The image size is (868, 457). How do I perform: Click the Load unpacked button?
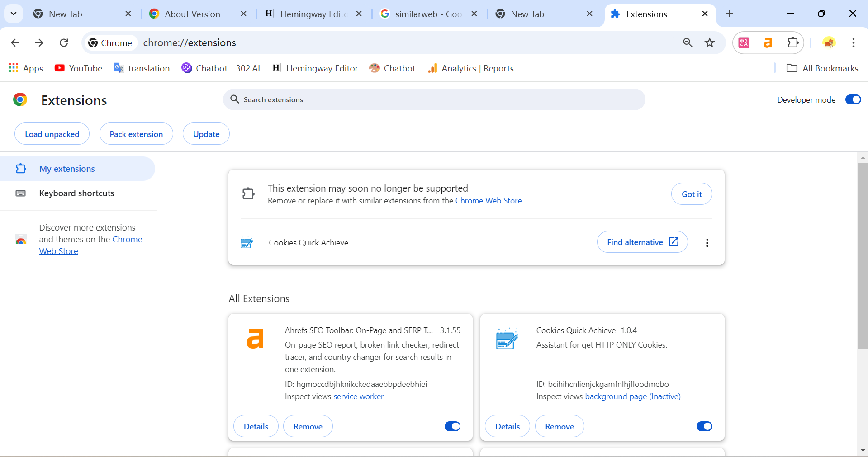(x=52, y=134)
